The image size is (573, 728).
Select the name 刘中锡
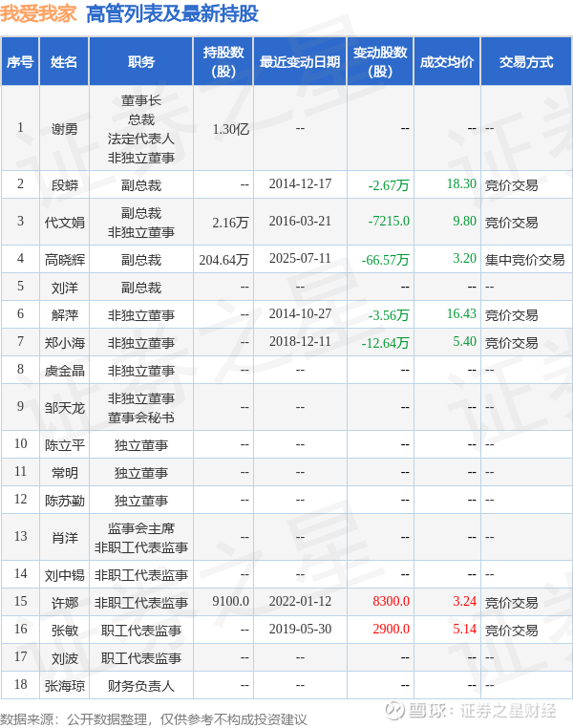tap(65, 575)
